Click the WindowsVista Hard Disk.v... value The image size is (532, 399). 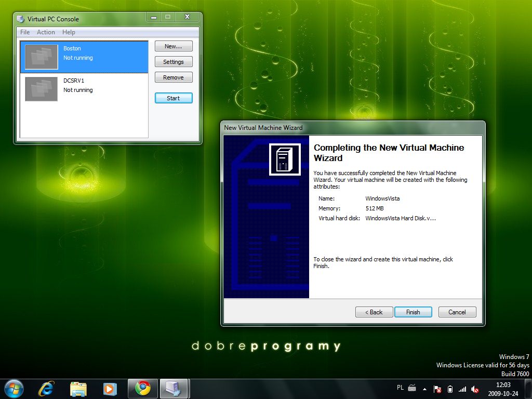[x=401, y=218]
